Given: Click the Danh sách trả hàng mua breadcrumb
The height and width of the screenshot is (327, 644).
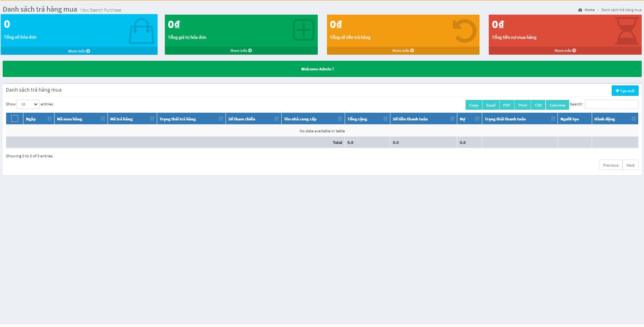Looking at the screenshot, I should tap(621, 10).
